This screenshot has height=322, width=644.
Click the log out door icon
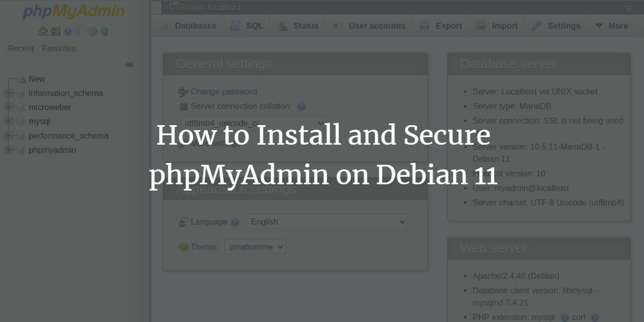tap(55, 31)
